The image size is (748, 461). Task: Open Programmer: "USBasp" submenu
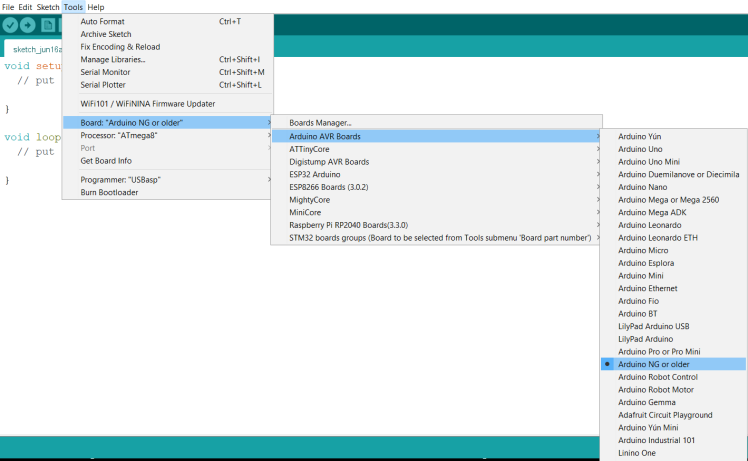point(168,180)
